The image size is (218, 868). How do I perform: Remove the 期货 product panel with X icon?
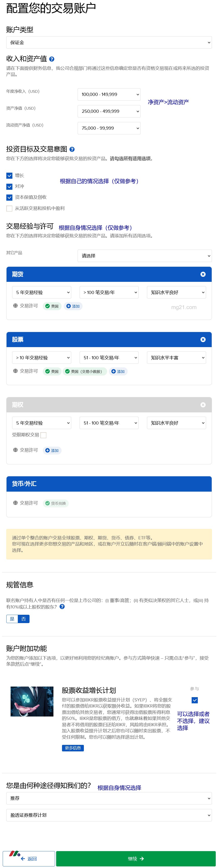(x=203, y=274)
